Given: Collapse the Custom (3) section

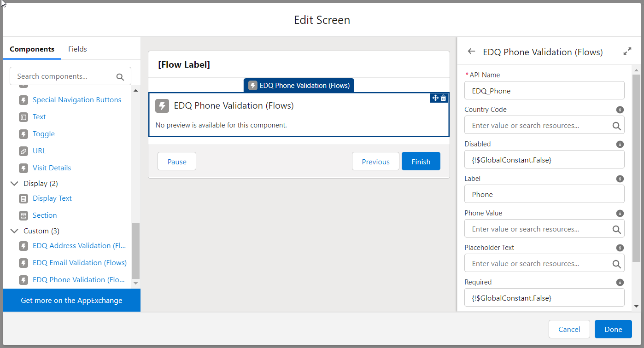Looking at the screenshot, I should pos(14,231).
